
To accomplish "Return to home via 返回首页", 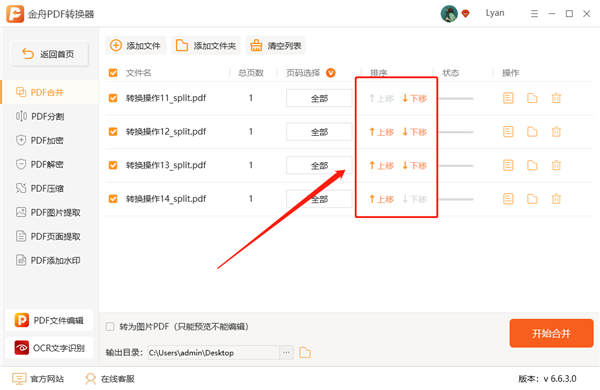I will (49, 54).
